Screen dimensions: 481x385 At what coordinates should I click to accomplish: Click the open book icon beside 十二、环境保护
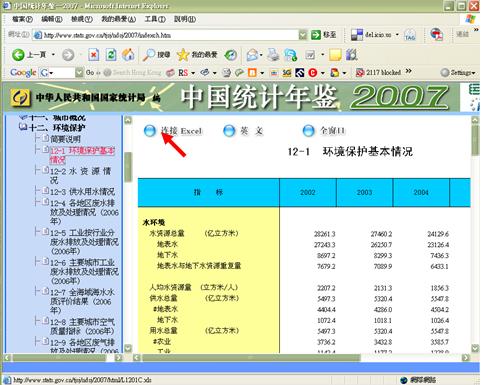coord(23,127)
